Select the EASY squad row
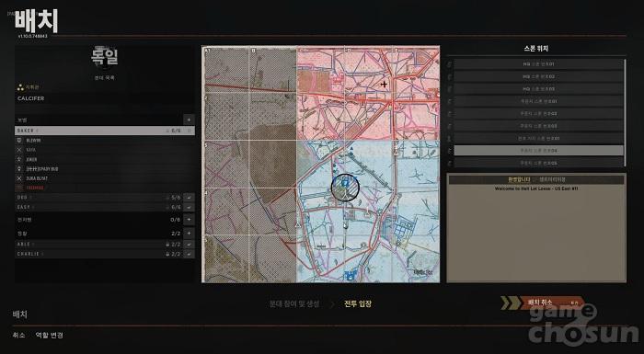644x354 pixels. tap(99, 208)
